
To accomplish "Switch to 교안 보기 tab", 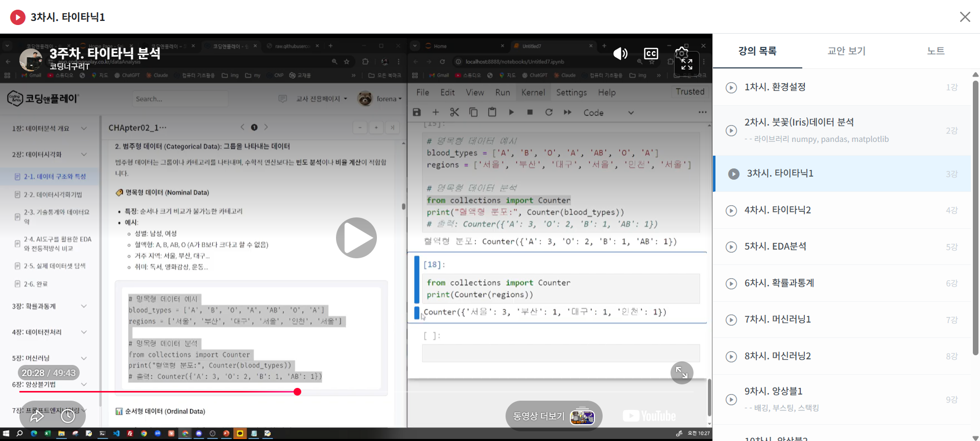I will (x=846, y=51).
